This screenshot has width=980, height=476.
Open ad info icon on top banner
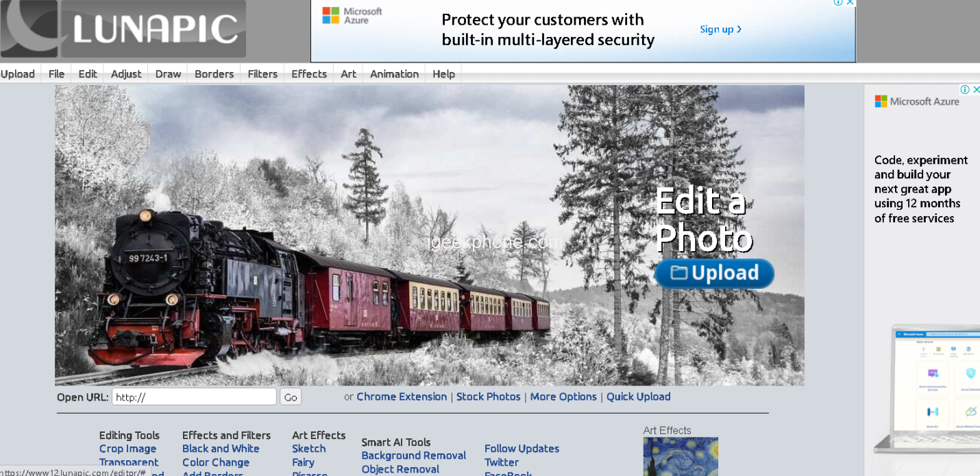838,3
